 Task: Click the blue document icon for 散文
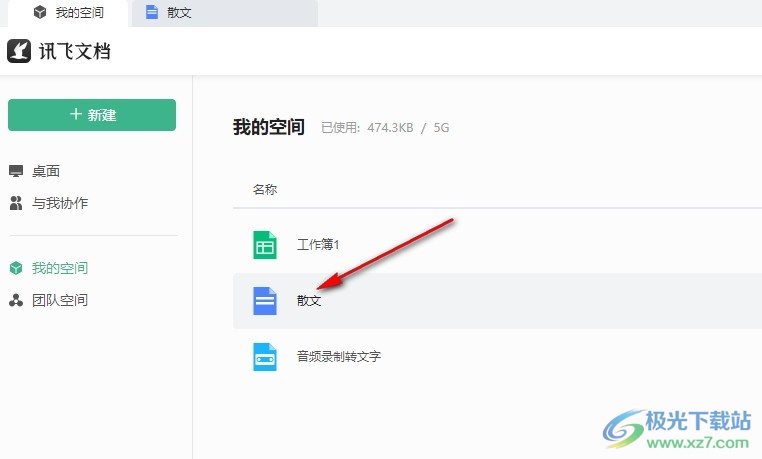point(265,301)
